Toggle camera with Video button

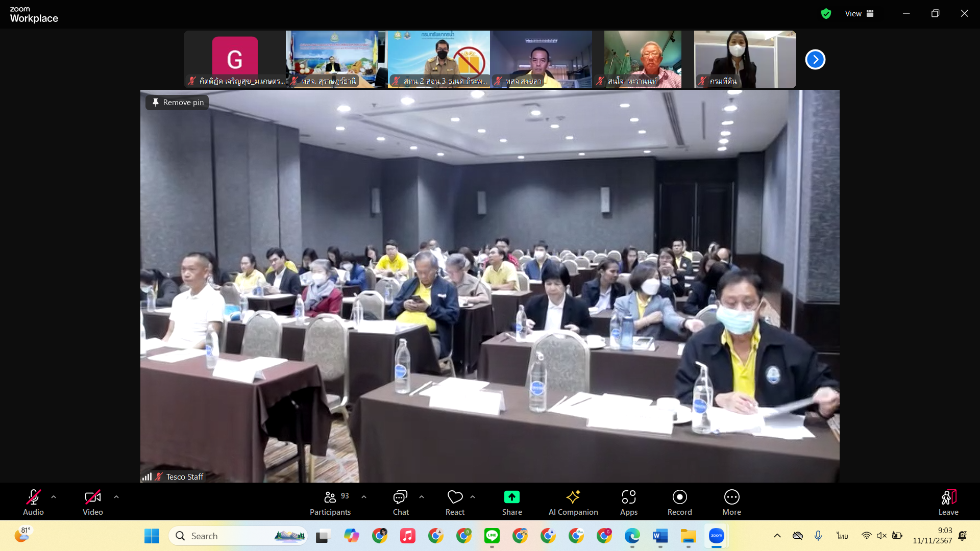pos(93,503)
